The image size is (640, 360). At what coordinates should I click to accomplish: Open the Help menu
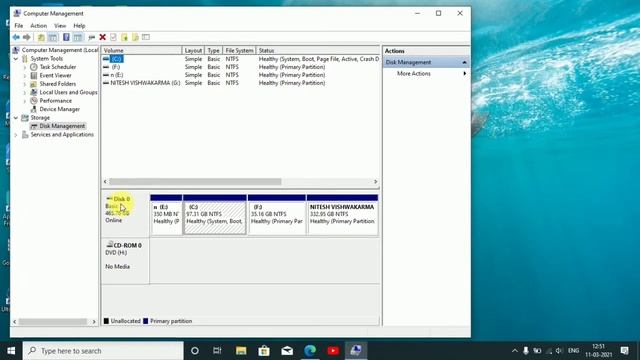[79, 26]
